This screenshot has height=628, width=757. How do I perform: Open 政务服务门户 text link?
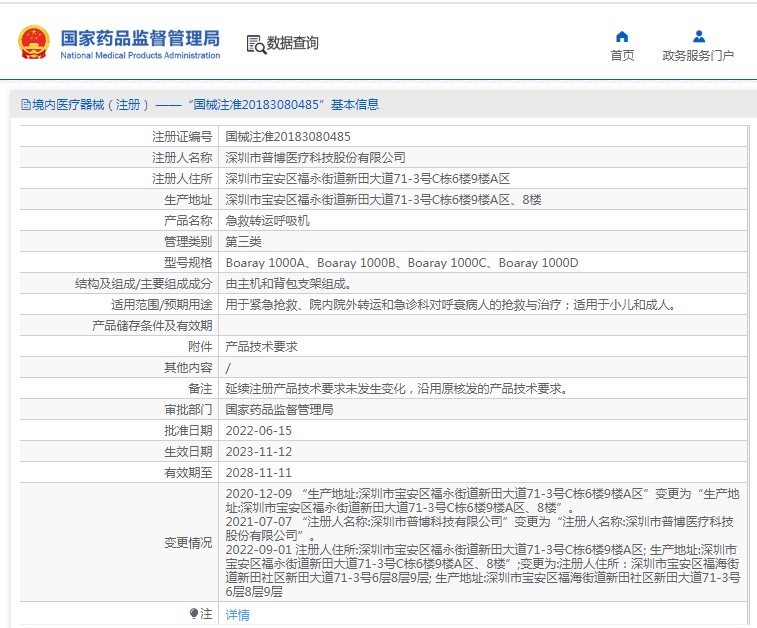pos(698,56)
